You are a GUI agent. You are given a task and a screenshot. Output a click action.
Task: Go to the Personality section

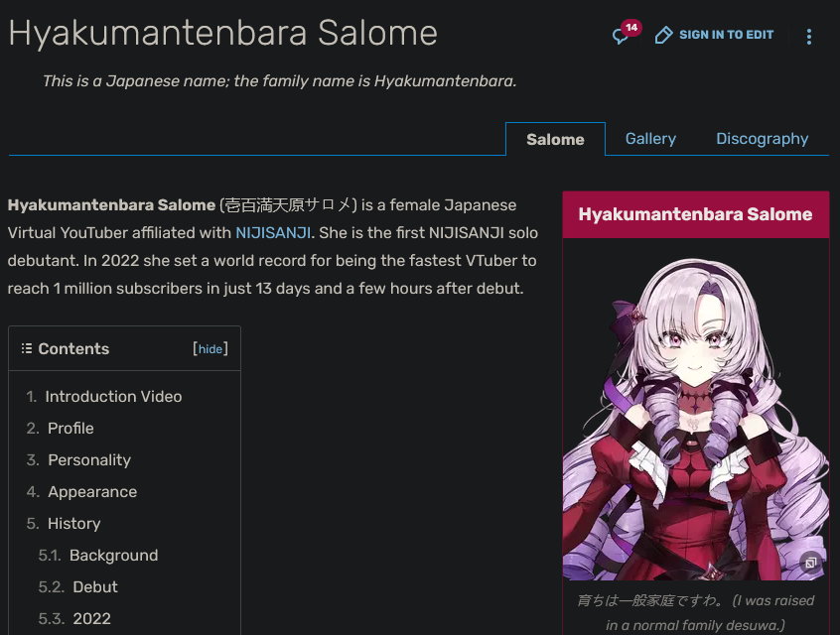[x=89, y=460]
